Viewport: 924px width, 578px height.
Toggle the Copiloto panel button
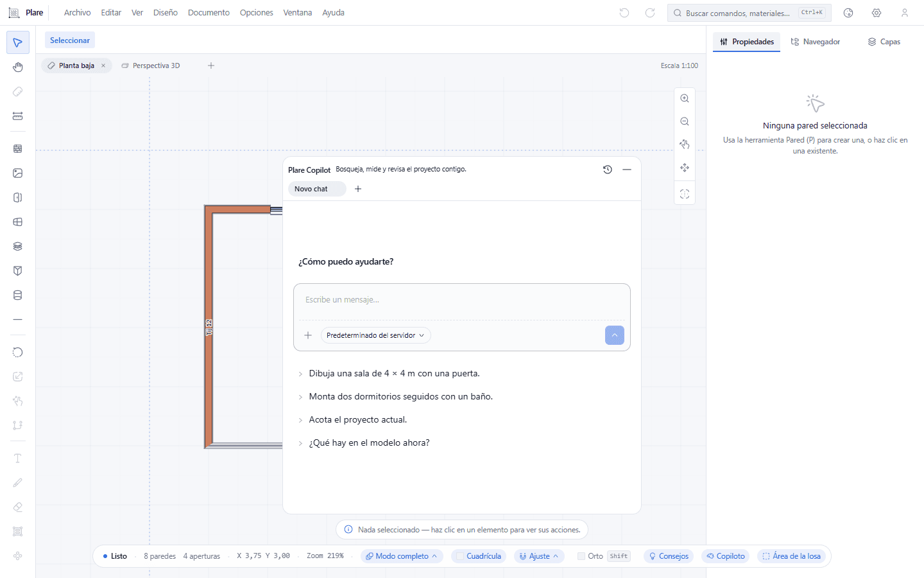point(726,556)
